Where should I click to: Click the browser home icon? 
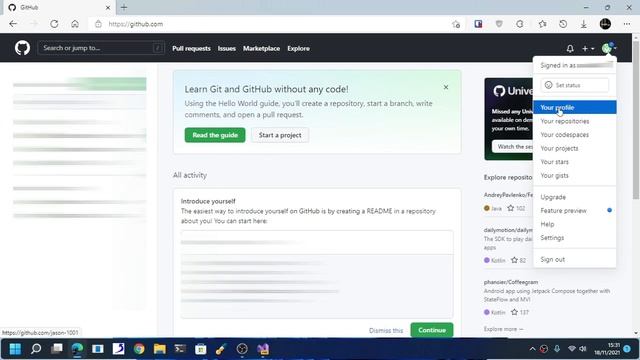point(75,24)
